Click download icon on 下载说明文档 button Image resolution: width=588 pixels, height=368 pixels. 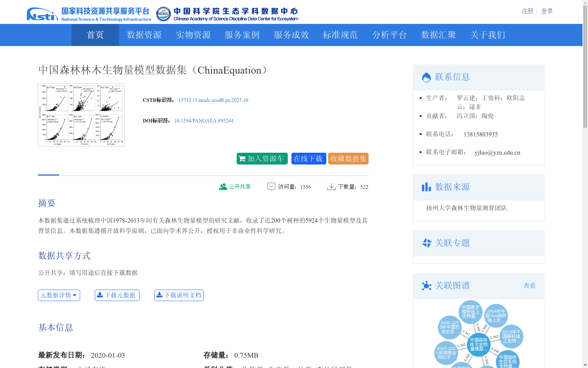pos(159,295)
